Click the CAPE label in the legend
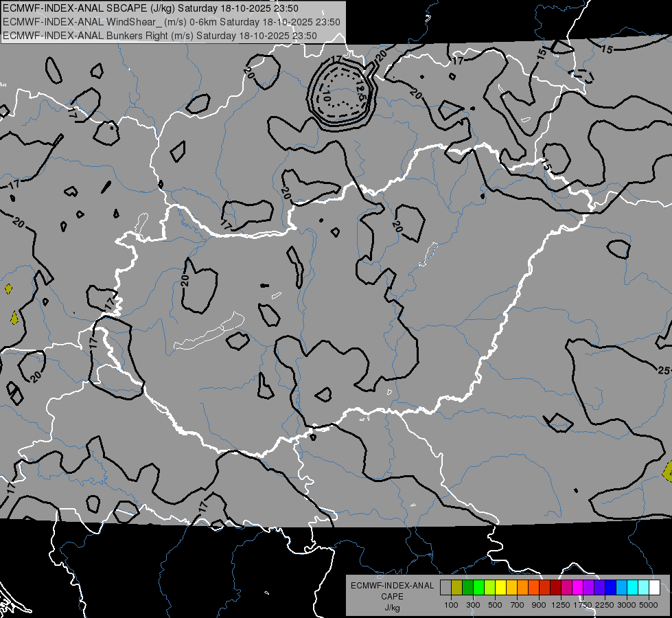The height and width of the screenshot is (618, 672). pyautogui.click(x=392, y=596)
